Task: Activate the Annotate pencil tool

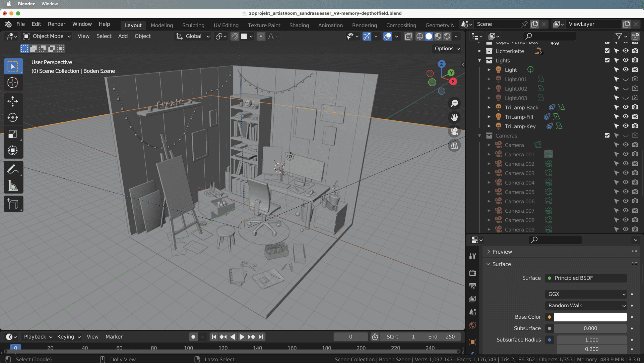Action: (x=13, y=169)
